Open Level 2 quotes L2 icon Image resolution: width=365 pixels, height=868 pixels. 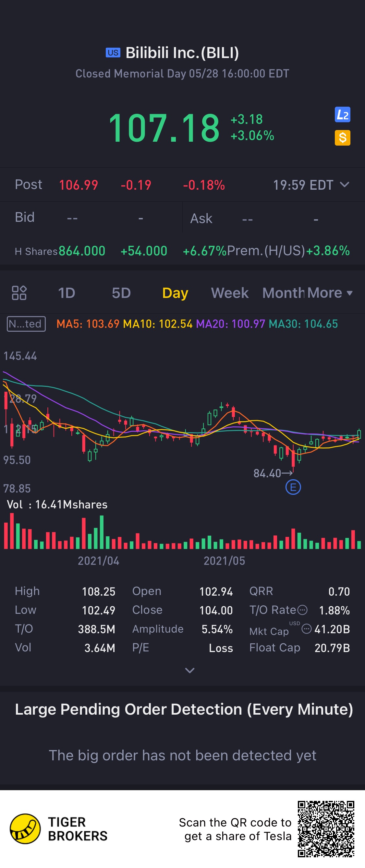[x=342, y=114]
